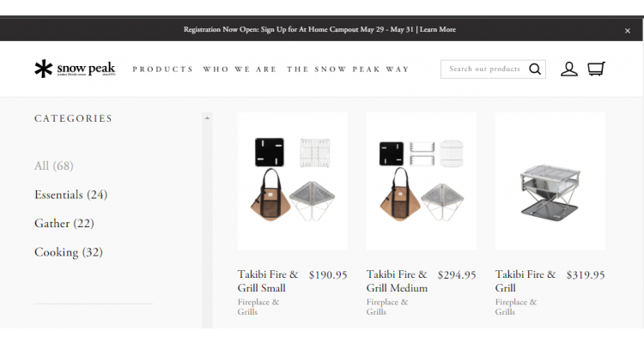Open the shopping cart icon
Viewport: 644px width, 343px height.
click(596, 69)
